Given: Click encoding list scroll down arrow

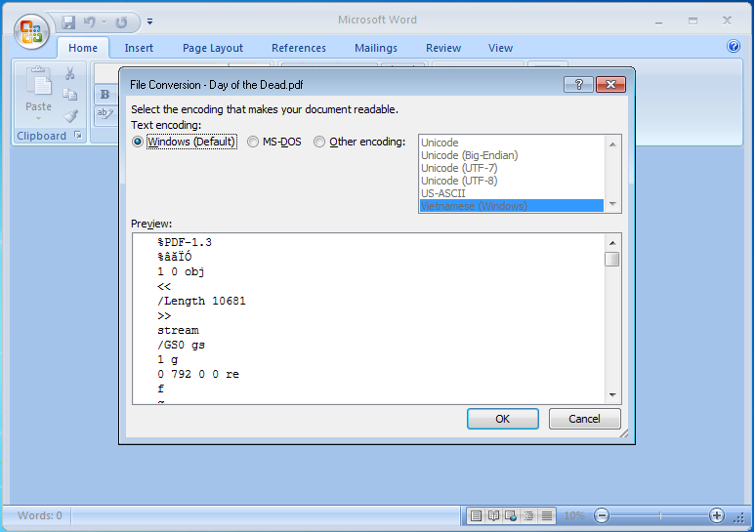Looking at the screenshot, I should click(x=612, y=204).
